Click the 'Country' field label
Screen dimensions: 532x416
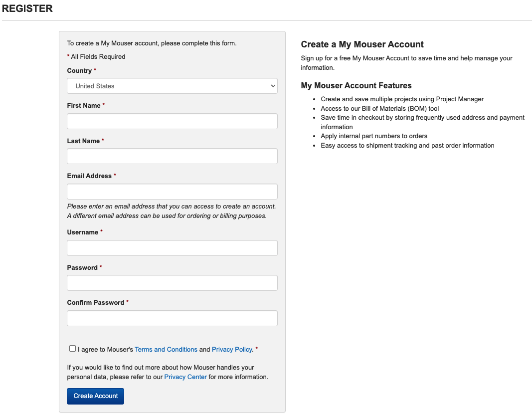click(79, 70)
